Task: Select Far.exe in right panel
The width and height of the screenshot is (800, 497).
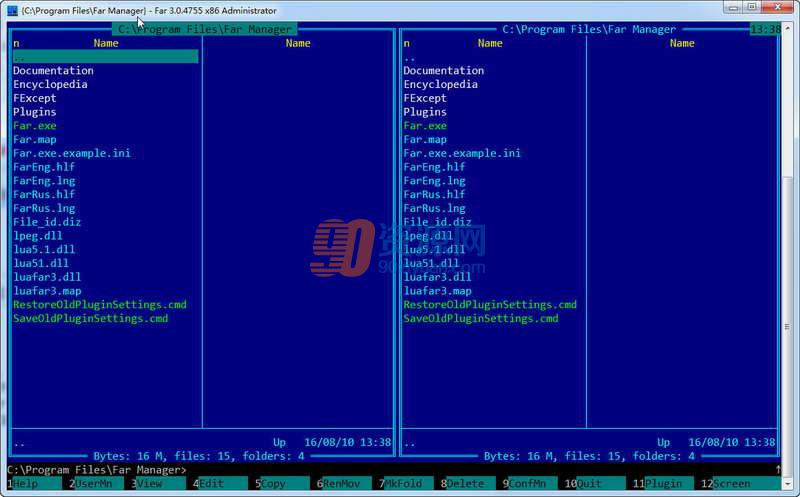Action: pyautogui.click(x=425, y=126)
